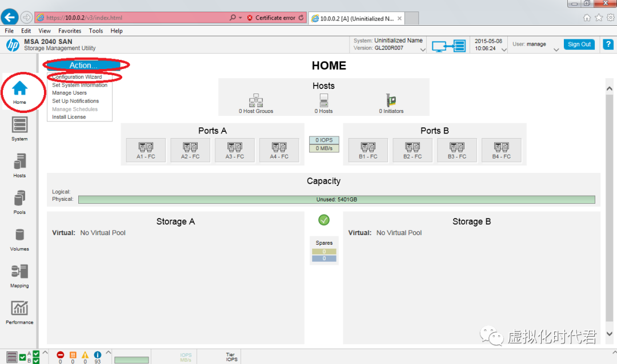617x364 pixels.
Task: Select port A3 - FC
Action: coord(235,150)
